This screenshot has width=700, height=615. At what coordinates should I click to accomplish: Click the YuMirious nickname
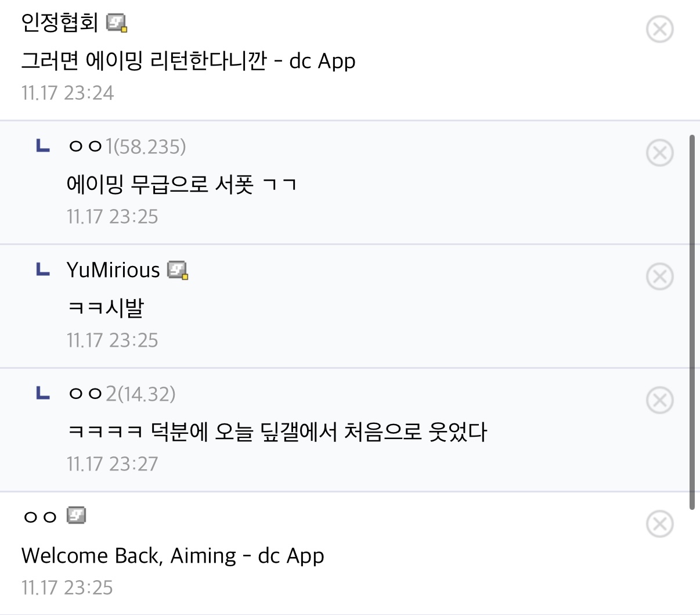point(113,270)
